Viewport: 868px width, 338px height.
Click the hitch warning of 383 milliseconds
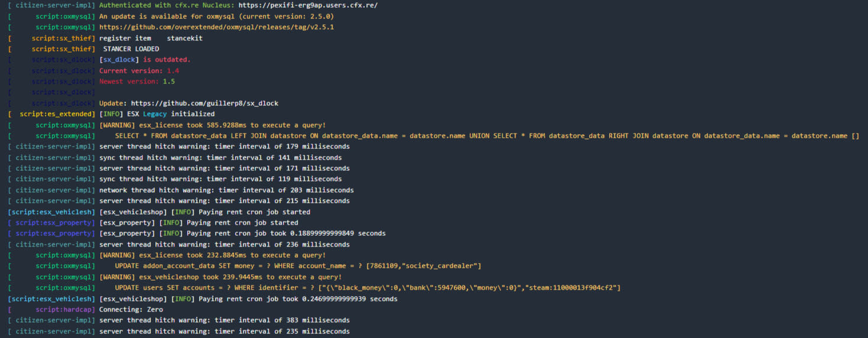[224, 320]
